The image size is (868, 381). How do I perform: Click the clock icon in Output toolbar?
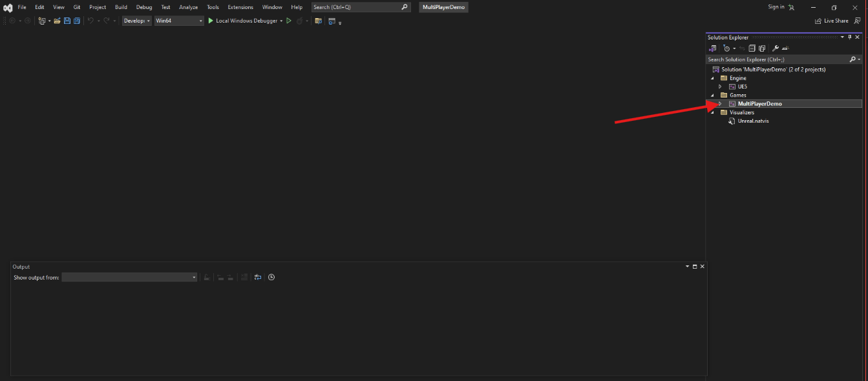(271, 277)
